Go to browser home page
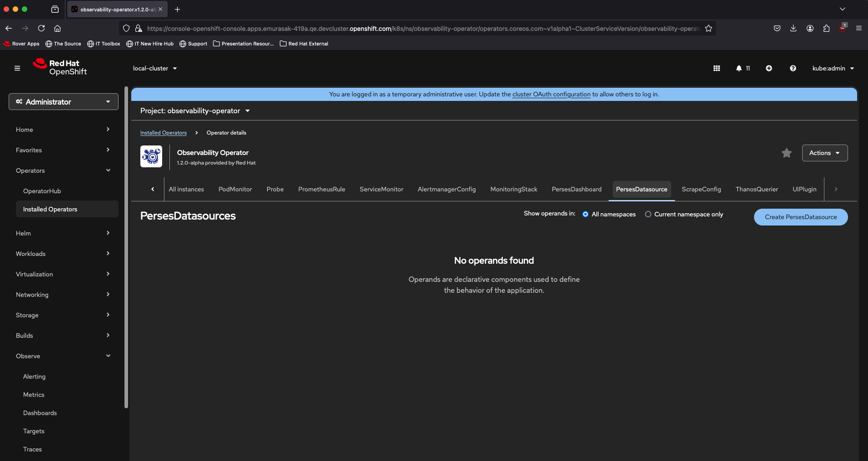The image size is (868, 461). 58,28
